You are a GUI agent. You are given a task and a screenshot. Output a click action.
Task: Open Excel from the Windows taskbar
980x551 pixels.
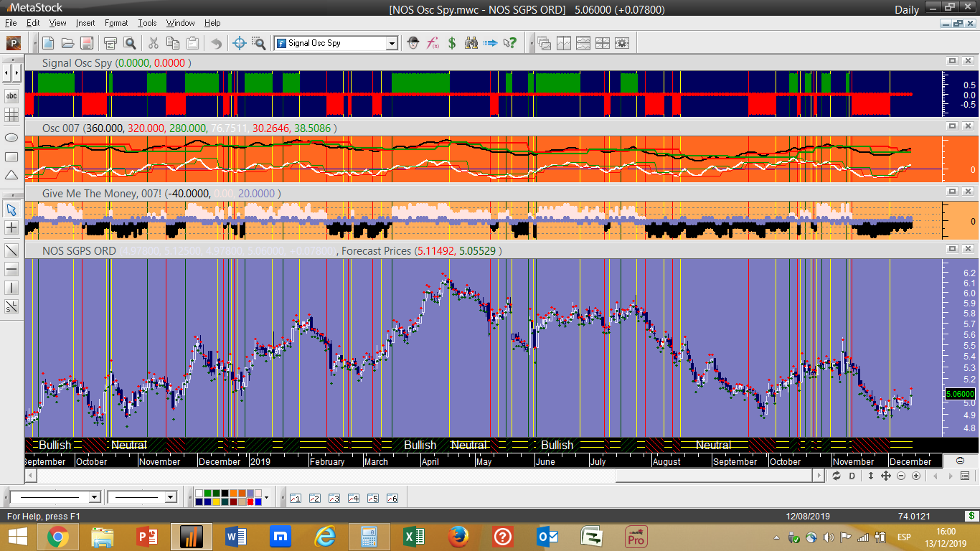coord(413,536)
